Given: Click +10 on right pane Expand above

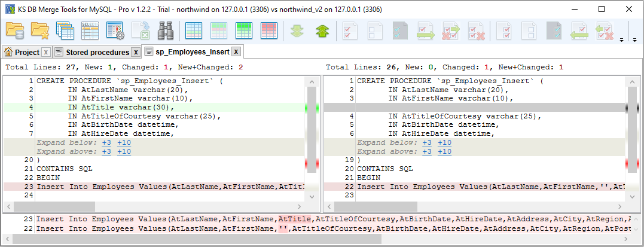Looking at the screenshot, I should [444, 152].
